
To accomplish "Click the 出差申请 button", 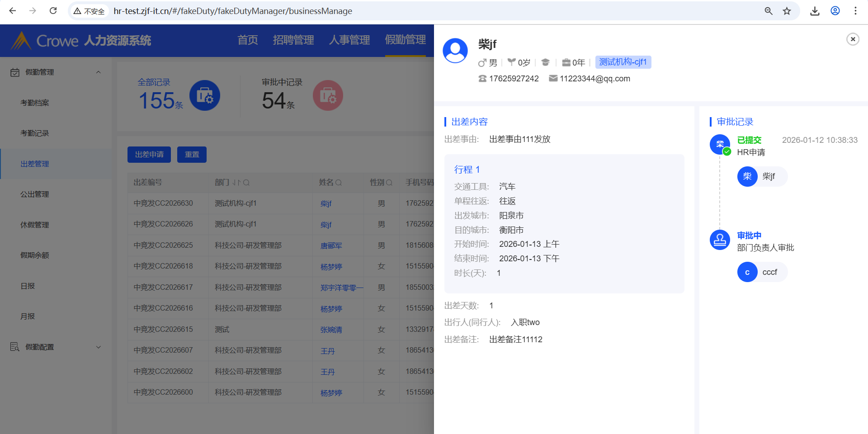I will [149, 155].
